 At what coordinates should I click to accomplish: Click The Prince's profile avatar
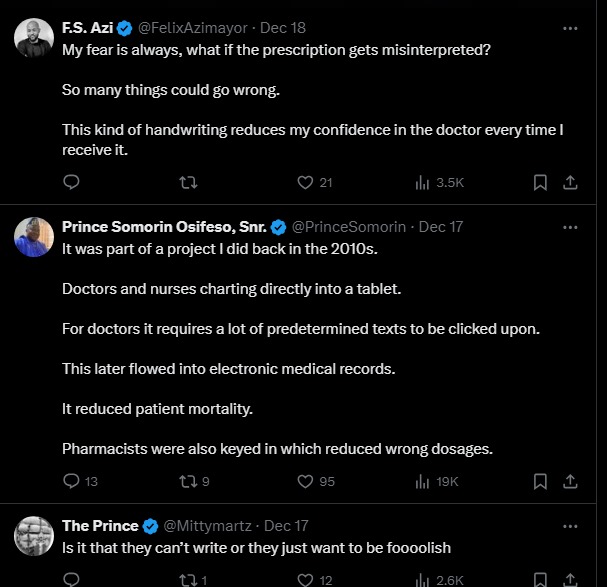[34, 536]
